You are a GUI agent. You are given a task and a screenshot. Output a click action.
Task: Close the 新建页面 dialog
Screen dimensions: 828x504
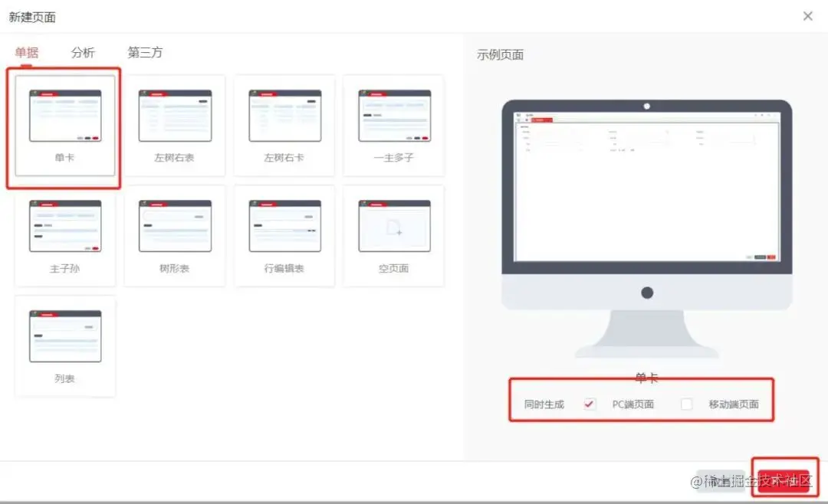[807, 15]
